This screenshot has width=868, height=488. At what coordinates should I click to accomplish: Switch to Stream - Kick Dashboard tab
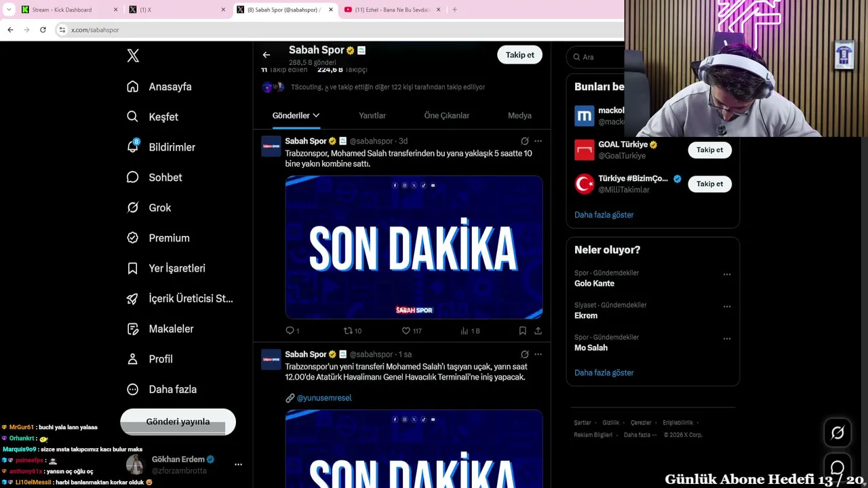pos(70,9)
